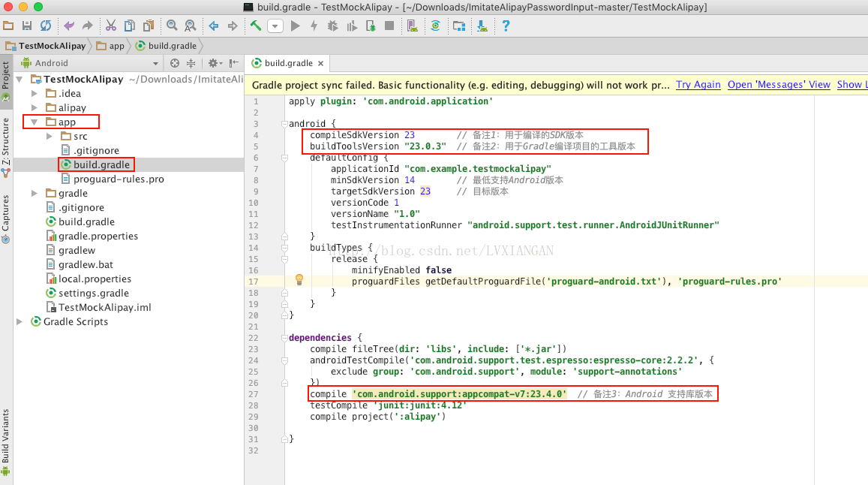Close the build.gradle editor tab
The height and width of the screenshot is (485, 868).
click(x=320, y=63)
